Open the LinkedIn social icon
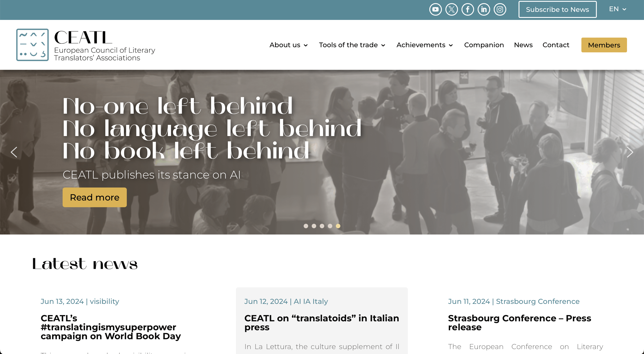 (x=484, y=9)
